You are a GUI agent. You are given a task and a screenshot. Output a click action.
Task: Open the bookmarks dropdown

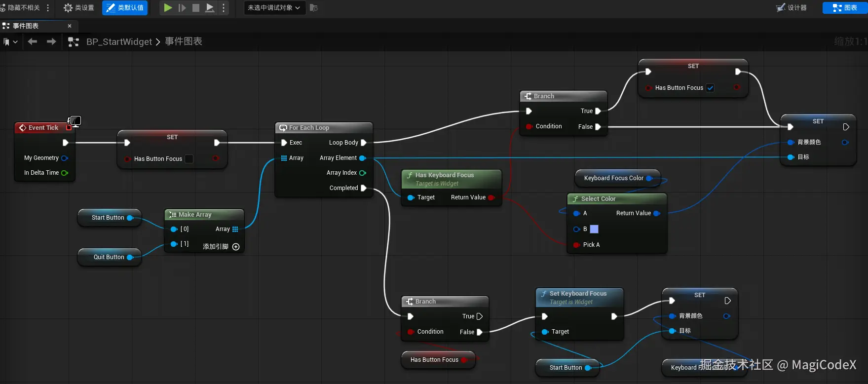coord(10,42)
